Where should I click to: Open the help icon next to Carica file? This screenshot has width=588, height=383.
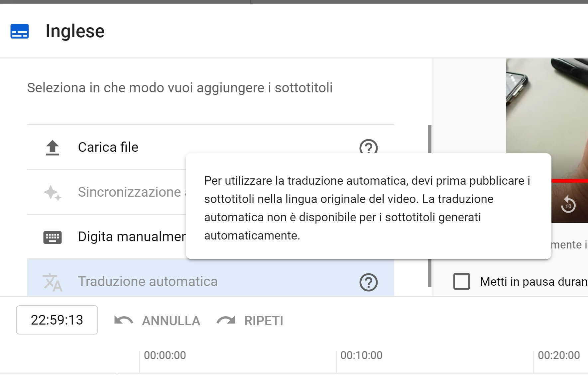(368, 147)
